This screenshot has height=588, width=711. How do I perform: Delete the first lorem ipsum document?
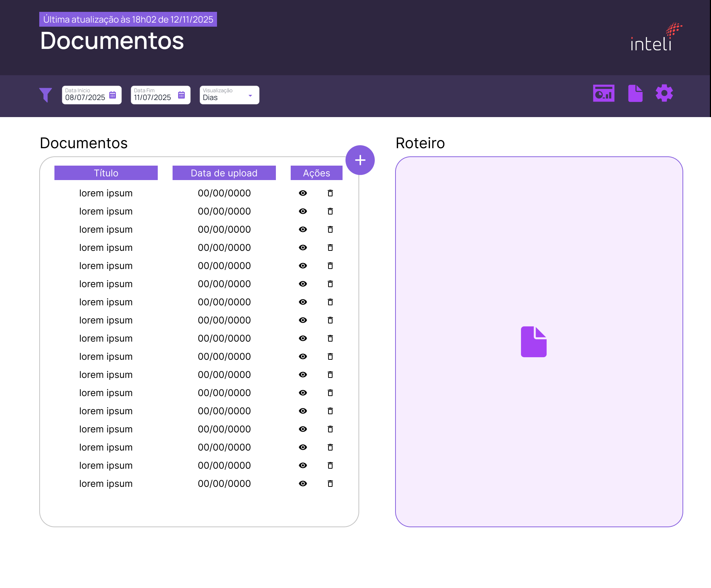(x=330, y=193)
